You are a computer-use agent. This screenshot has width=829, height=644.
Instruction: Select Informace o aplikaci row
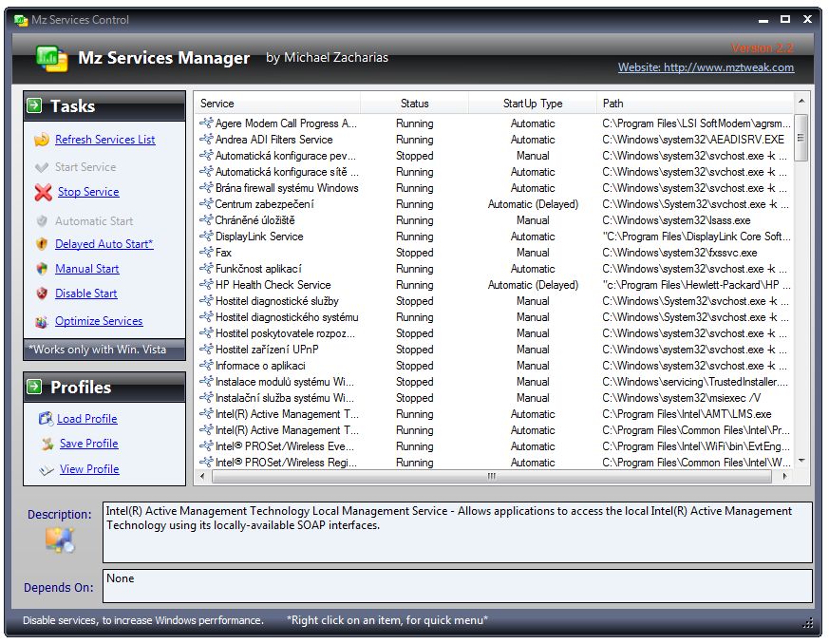pyautogui.click(x=495, y=366)
